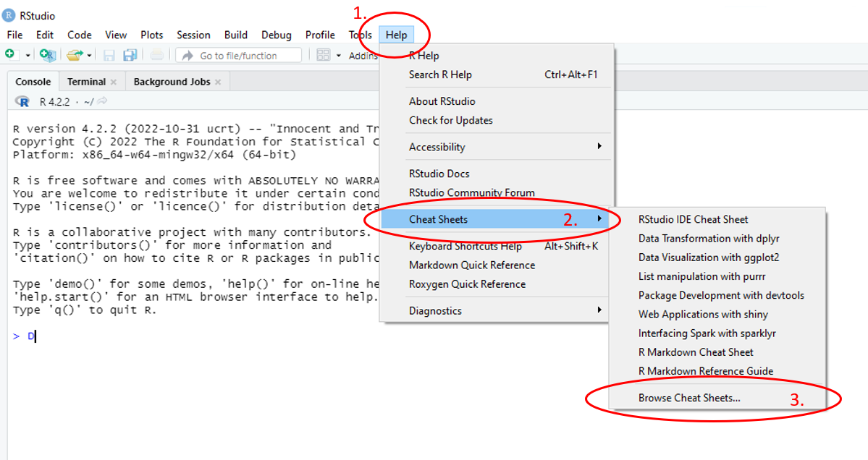868x460 pixels.
Task: Expand the recent files dropdown arrow
Action: pos(89,55)
